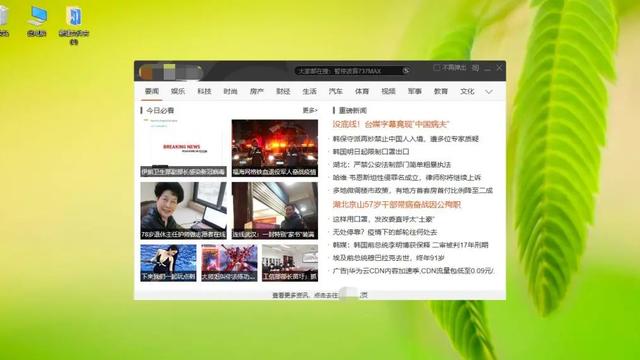The image size is (640, 360).
Task: Click the 重磅新闻 section heading
Action: 353,110
